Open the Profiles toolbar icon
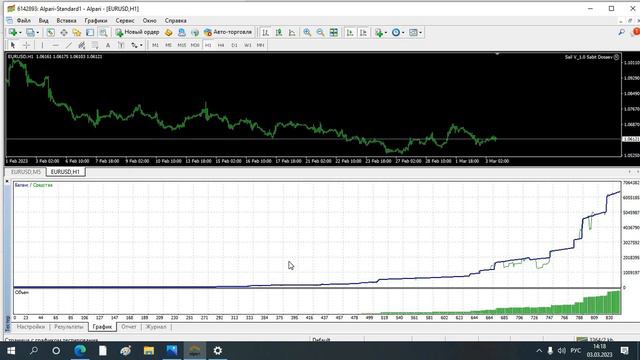Screen dimensions: 640x360 tap(30, 32)
